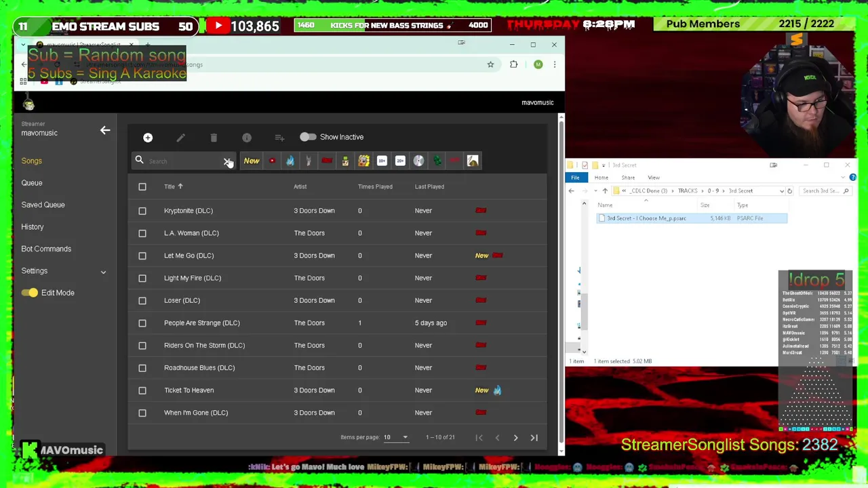
Task: Sort by the Times Played column header
Action: point(375,186)
